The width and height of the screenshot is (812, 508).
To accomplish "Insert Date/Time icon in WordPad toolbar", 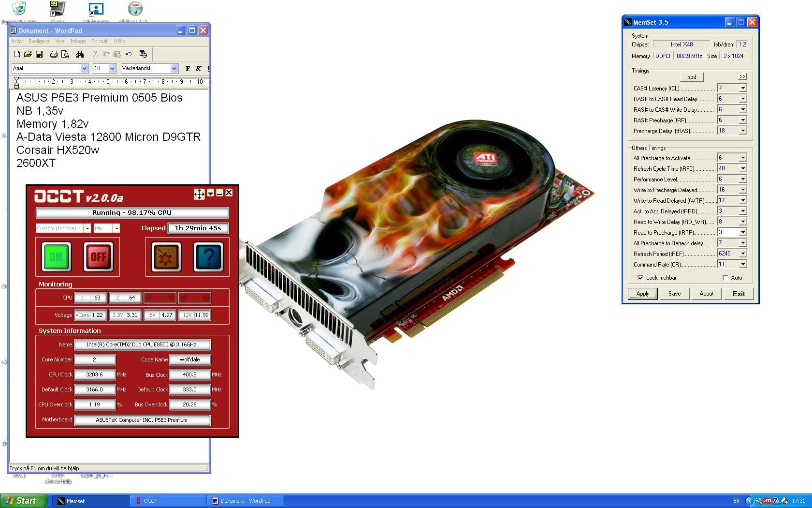I will 143,54.
